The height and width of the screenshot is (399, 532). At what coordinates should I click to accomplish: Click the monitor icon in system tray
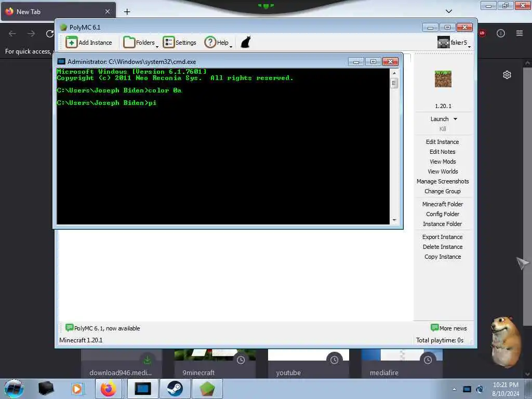point(467,389)
